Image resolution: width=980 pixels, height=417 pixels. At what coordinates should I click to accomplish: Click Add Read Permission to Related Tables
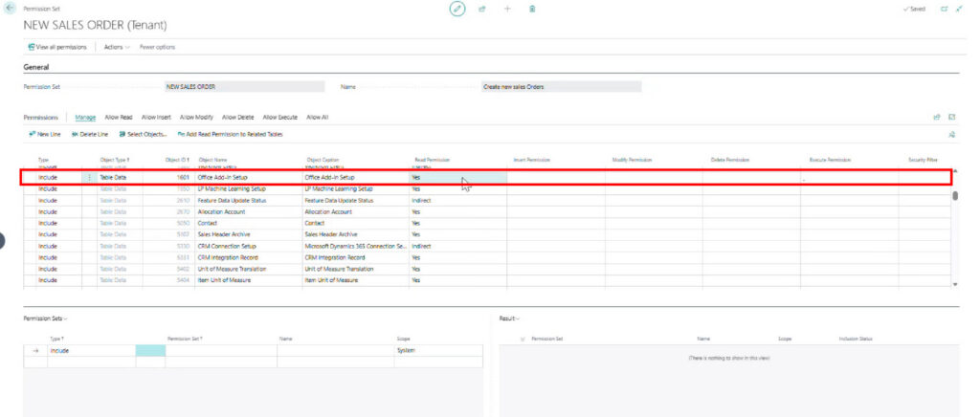230,134
